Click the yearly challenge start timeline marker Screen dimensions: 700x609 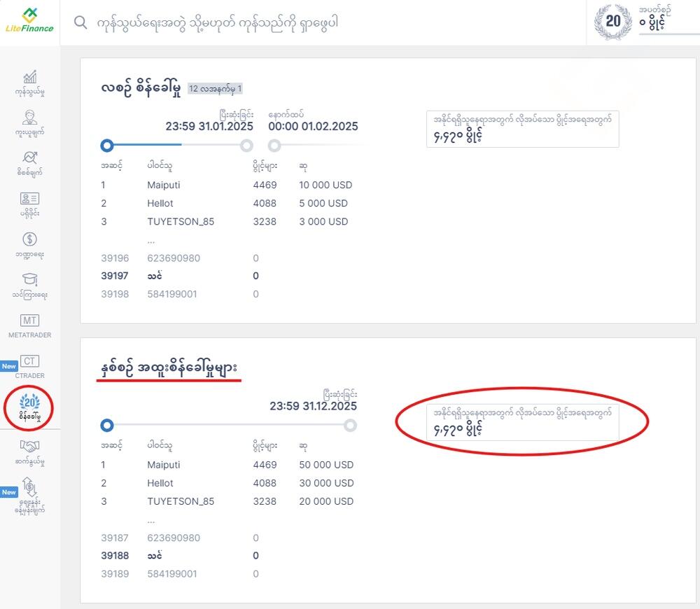tap(106, 425)
